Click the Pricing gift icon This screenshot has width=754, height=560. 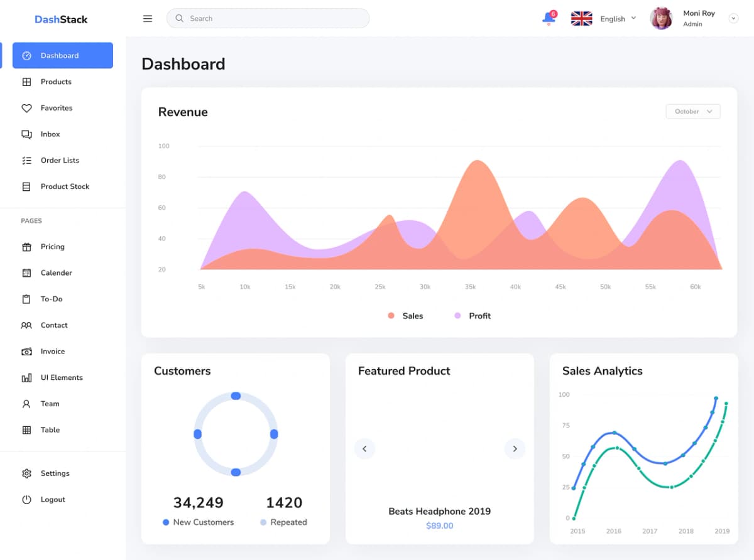[26, 247]
